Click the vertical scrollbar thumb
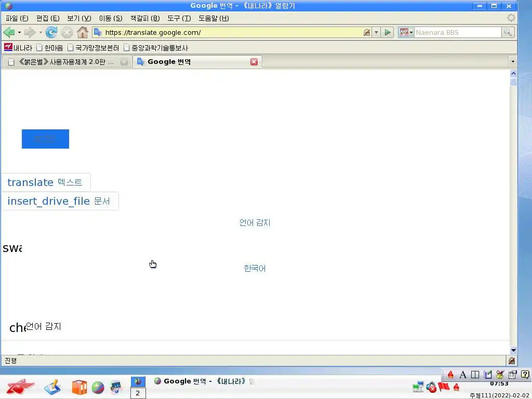 [x=513, y=82]
